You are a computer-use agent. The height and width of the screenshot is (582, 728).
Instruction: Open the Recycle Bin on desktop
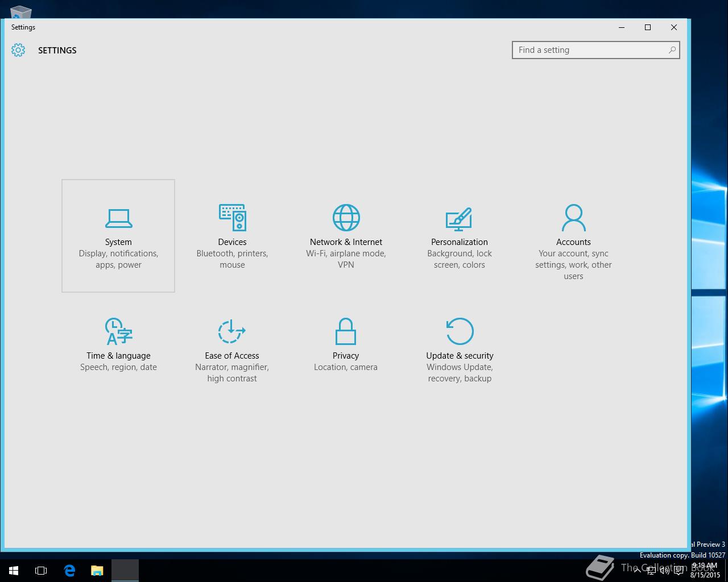(x=21, y=11)
